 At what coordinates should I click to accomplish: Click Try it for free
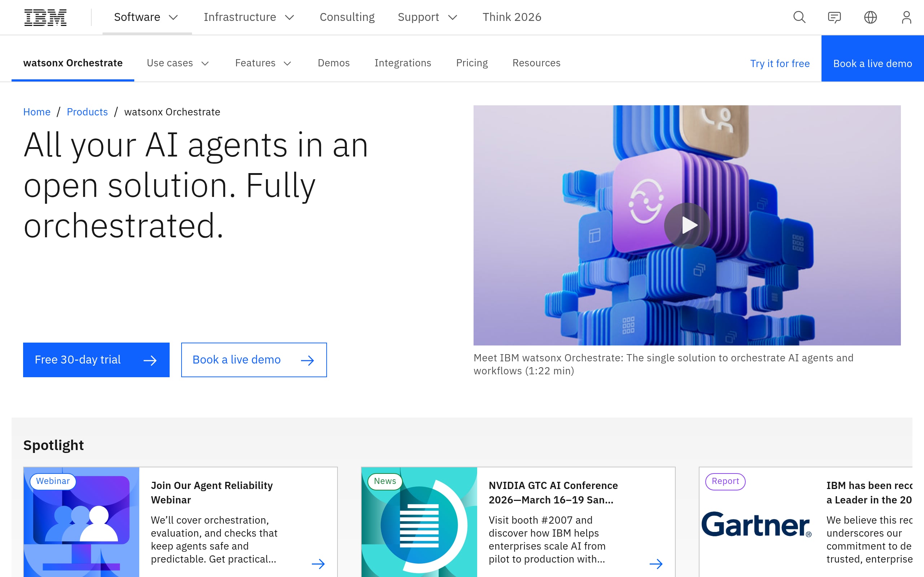tap(780, 63)
